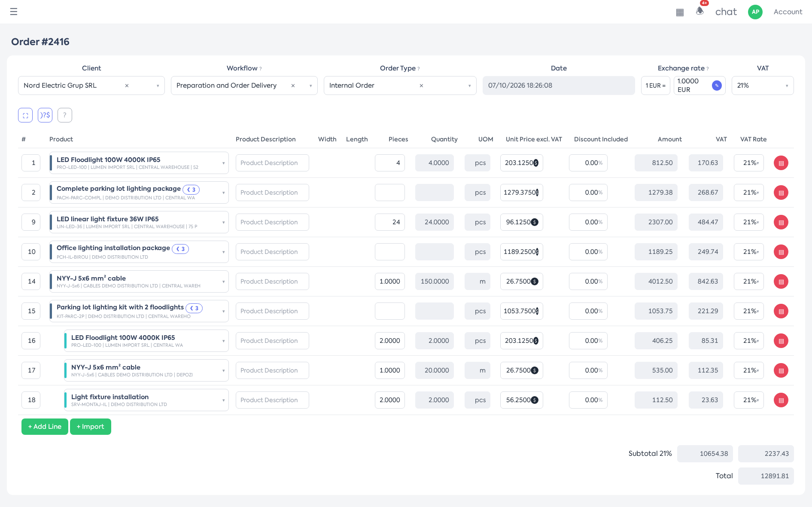This screenshot has height=507, width=812.
Task: Click the Workflow help question mark
Action: 261,69
